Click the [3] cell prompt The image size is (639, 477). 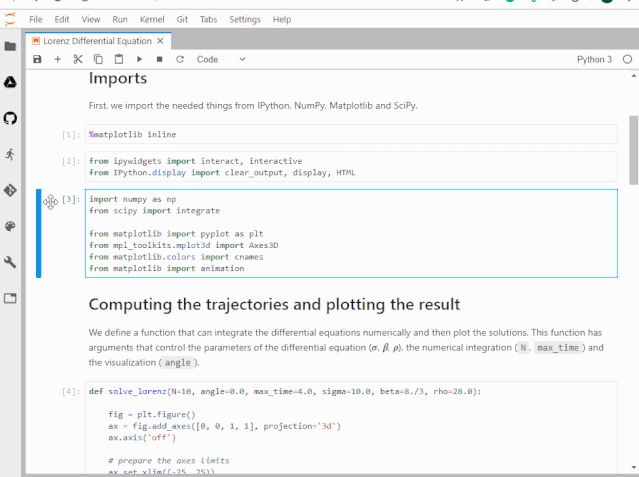pos(71,199)
